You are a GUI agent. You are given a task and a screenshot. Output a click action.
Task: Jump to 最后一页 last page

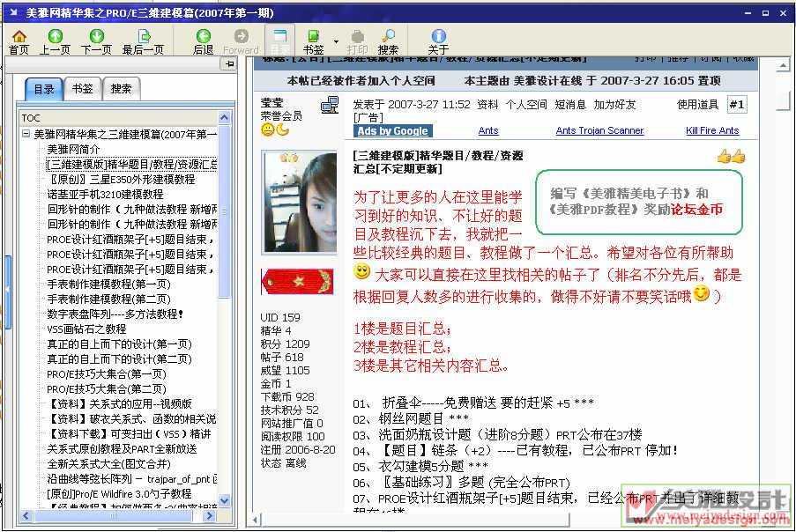click(x=144, y=41)
